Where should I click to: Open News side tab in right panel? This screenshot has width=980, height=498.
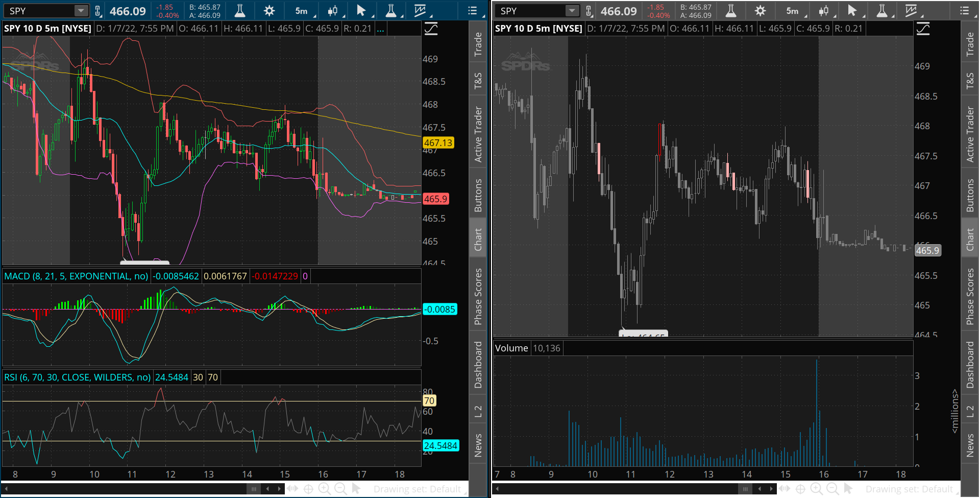click(x=970, y=445)
